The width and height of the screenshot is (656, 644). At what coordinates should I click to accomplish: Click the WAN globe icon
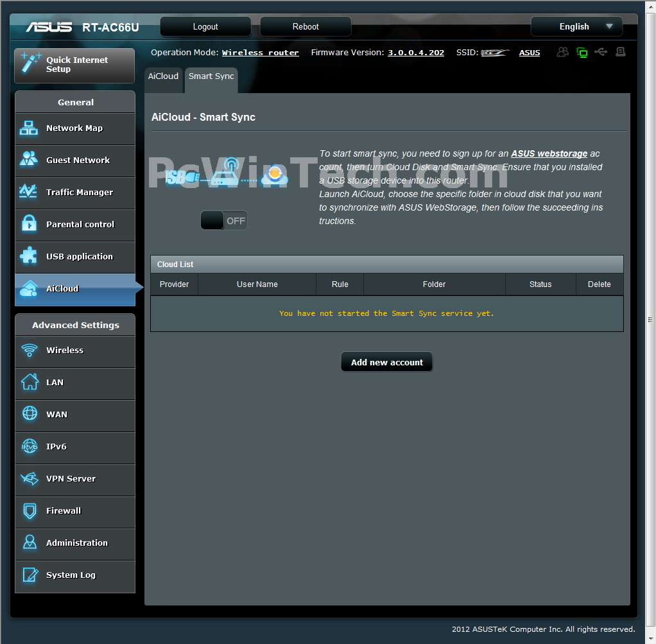[x=30, y=413]
